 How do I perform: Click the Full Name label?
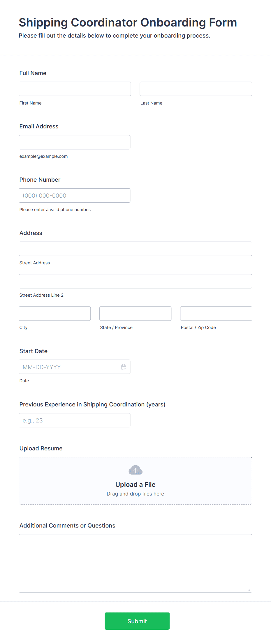[x=33, y=73]
